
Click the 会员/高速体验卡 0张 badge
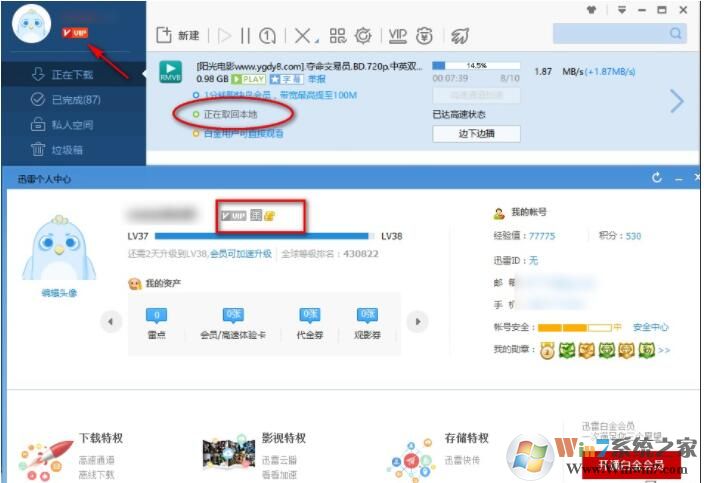(233, 315)
